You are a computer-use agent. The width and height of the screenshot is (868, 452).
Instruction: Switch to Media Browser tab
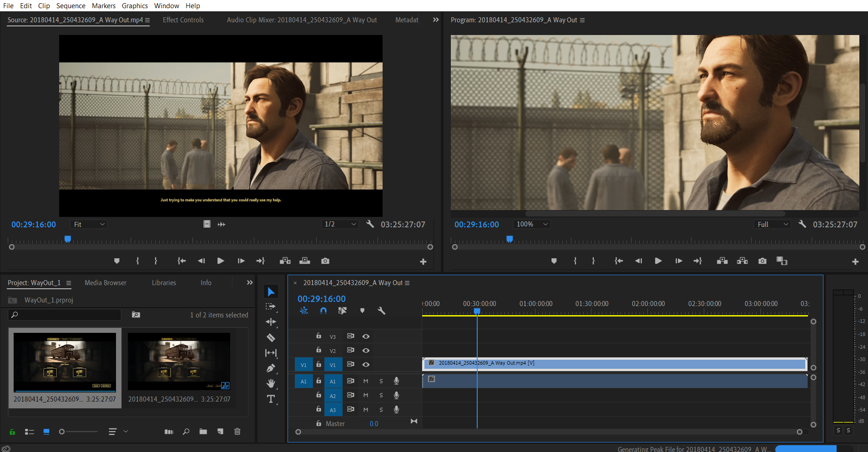106,283
